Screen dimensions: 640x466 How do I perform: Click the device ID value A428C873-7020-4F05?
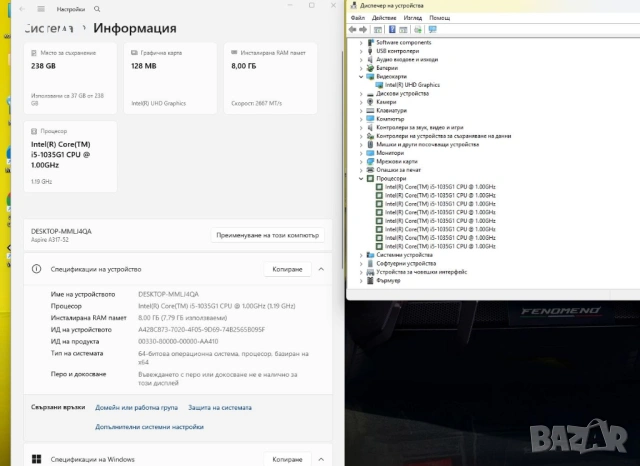[x=202, y=329]
